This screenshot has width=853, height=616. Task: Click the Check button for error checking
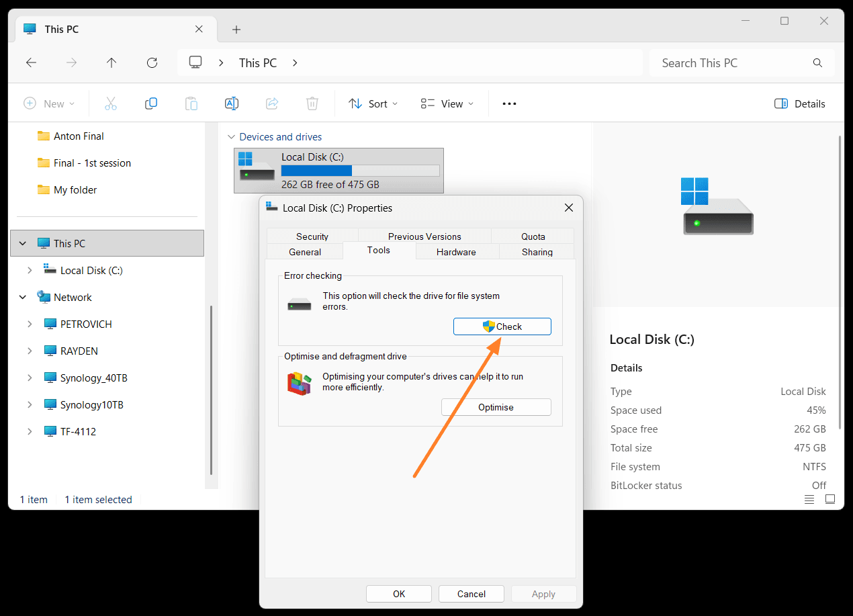[502, 326]
